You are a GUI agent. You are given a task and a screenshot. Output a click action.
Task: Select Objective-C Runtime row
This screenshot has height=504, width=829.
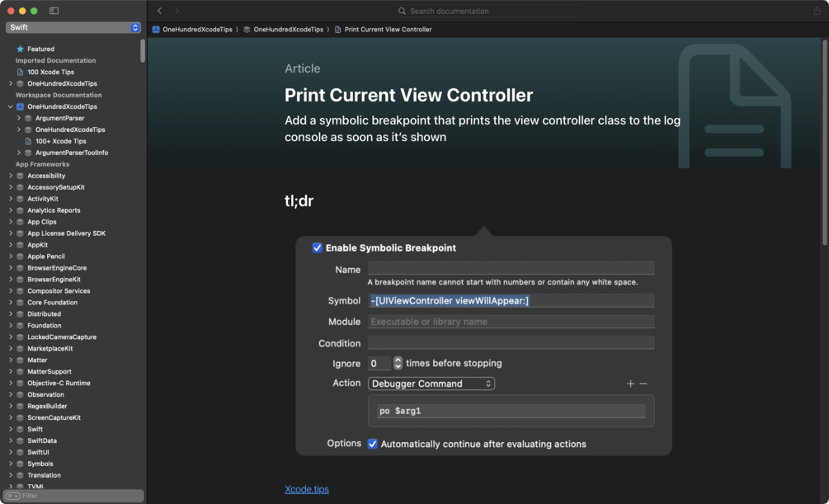tap(59, 384)
